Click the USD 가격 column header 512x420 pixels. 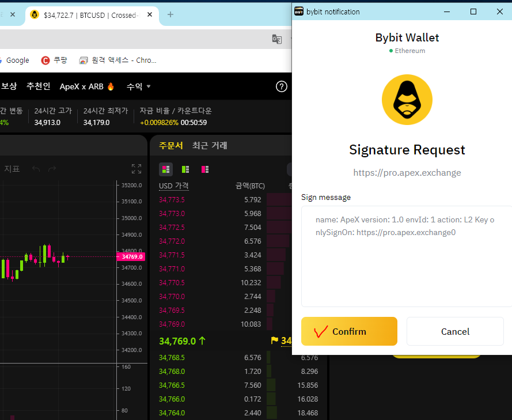(174, 186)
